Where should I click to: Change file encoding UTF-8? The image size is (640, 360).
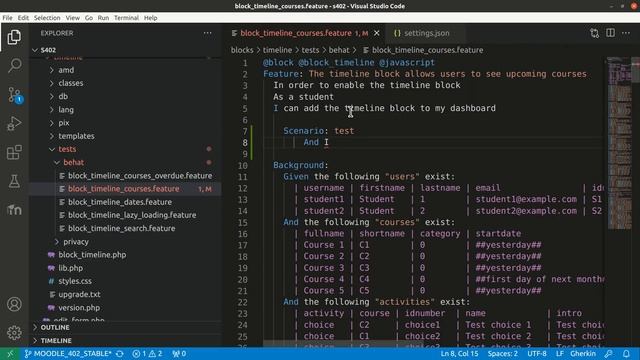pyautogui.click(x=537, y=353)
